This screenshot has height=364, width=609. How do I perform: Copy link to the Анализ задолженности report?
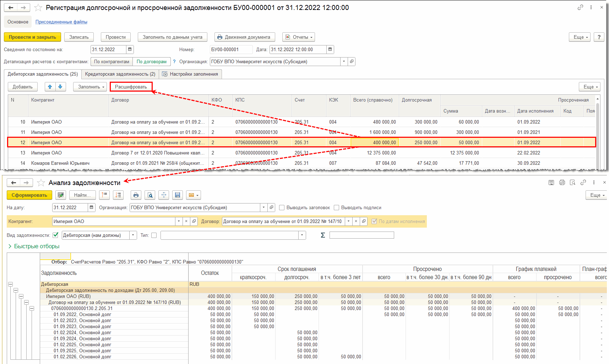tap(583, 183)
